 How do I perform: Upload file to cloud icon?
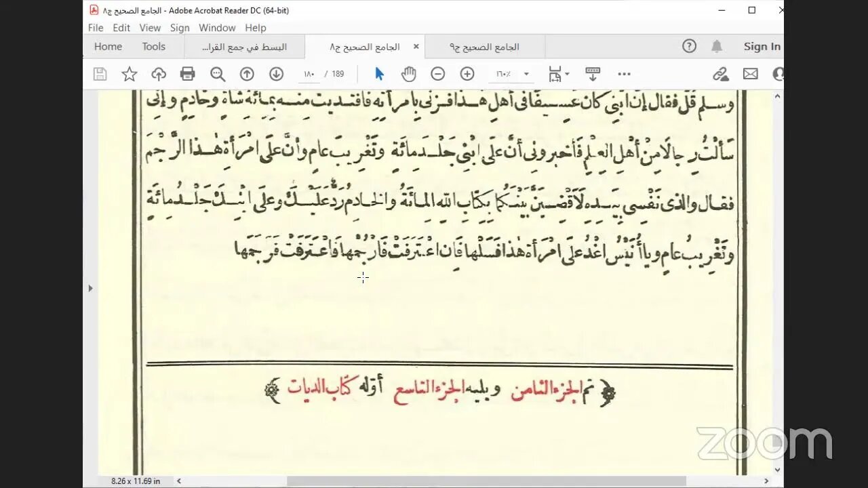coord(159,74)
